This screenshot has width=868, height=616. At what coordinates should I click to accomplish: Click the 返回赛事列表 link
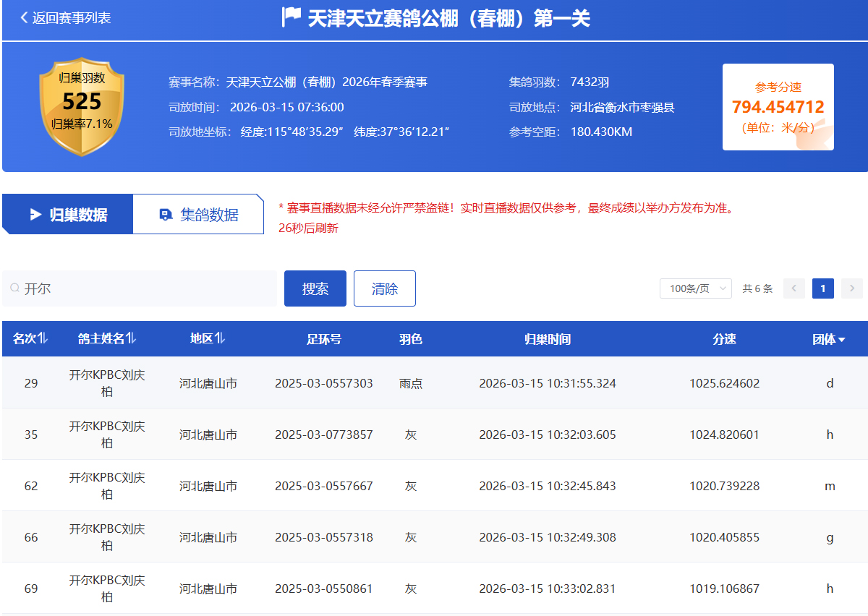pos(71,18)
